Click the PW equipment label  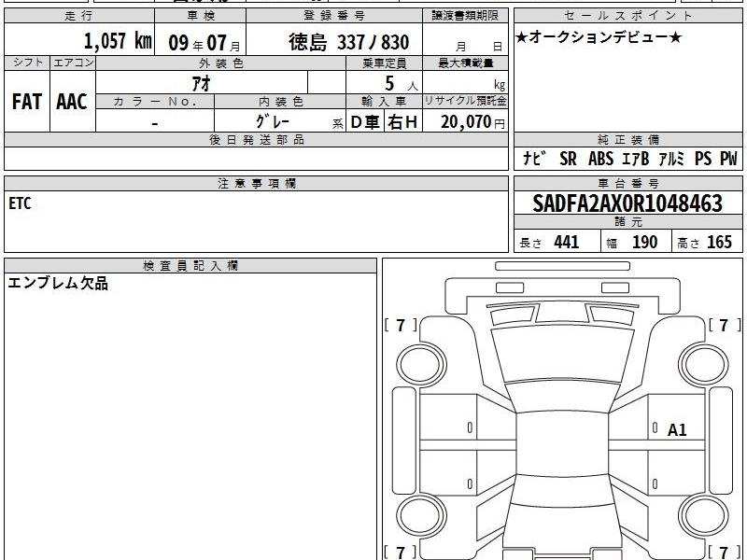(728, 159)
